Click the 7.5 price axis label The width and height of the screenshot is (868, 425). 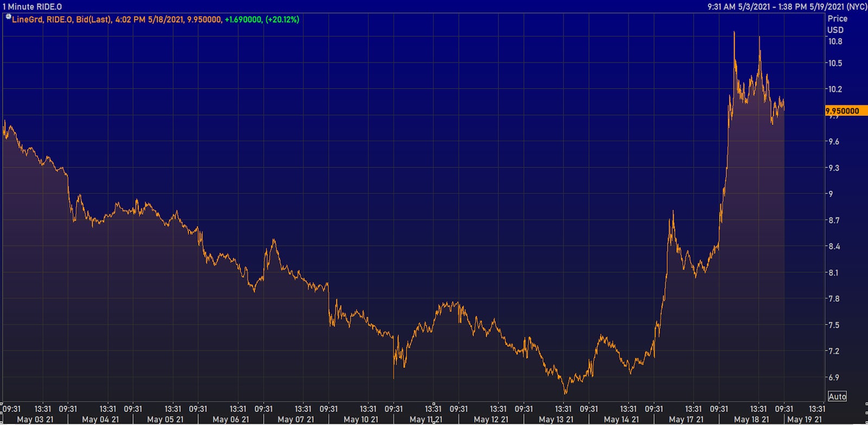tap(833, 325)
